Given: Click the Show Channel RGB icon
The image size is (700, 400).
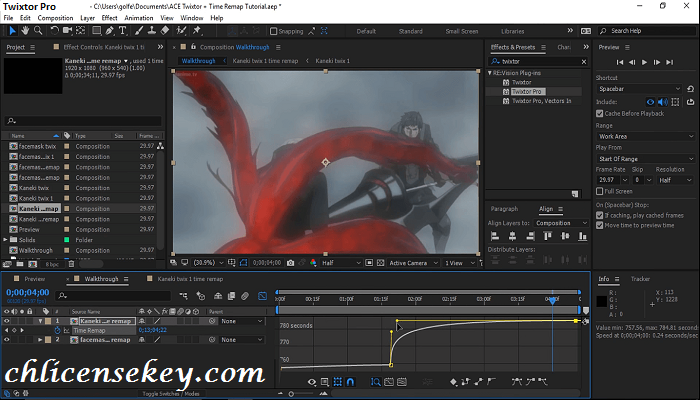Looking at the screenshot, I should [x=313, y=263].
